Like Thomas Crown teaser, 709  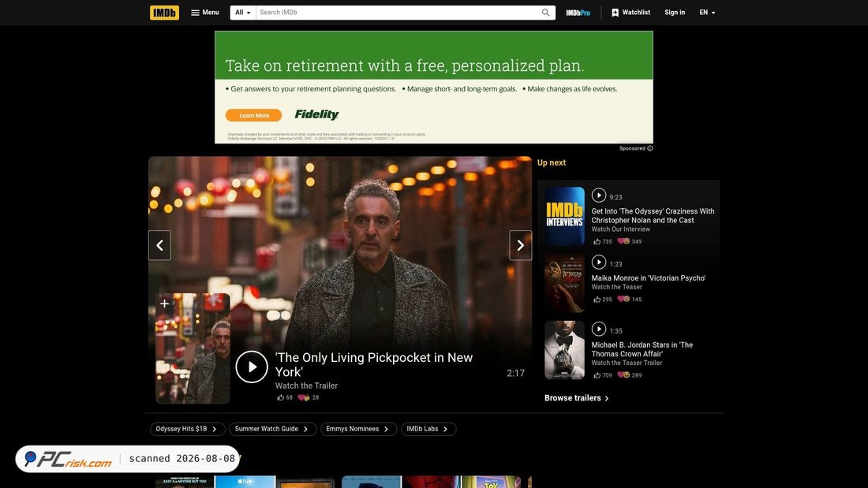(602, 375)
